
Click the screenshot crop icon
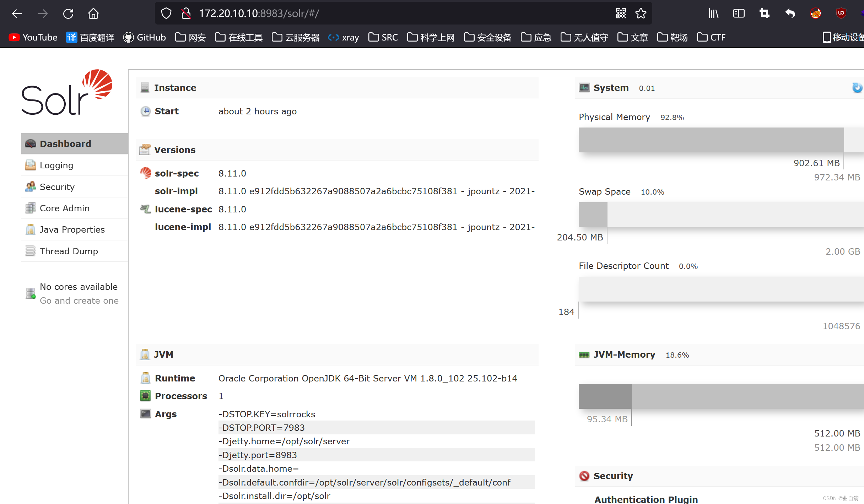tap(764, 13)
